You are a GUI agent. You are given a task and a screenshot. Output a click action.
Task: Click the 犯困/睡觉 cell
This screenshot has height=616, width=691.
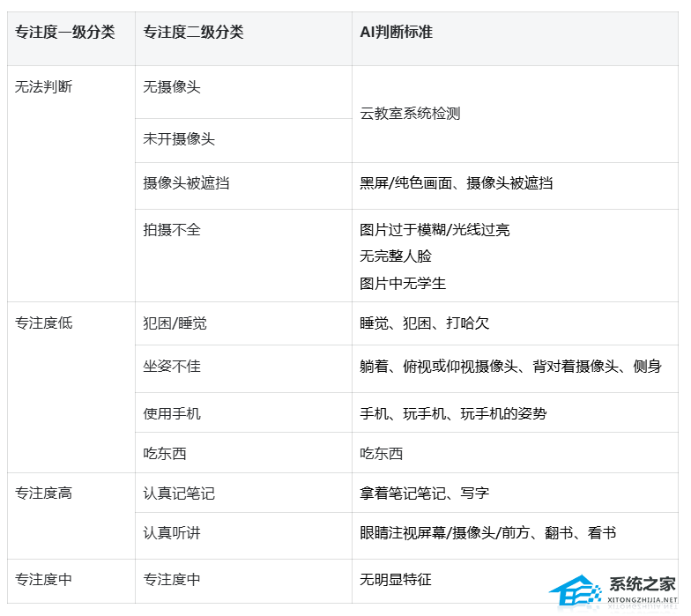[175, 323]
